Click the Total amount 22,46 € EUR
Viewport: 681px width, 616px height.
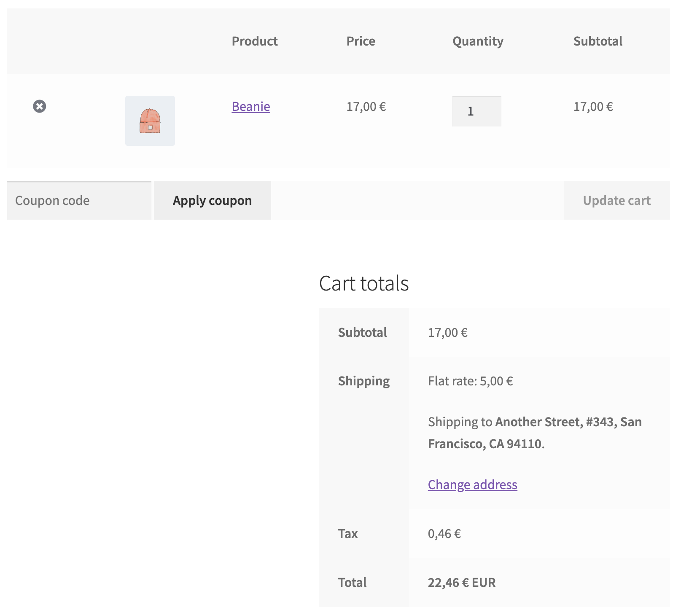(x=461, y=582)
